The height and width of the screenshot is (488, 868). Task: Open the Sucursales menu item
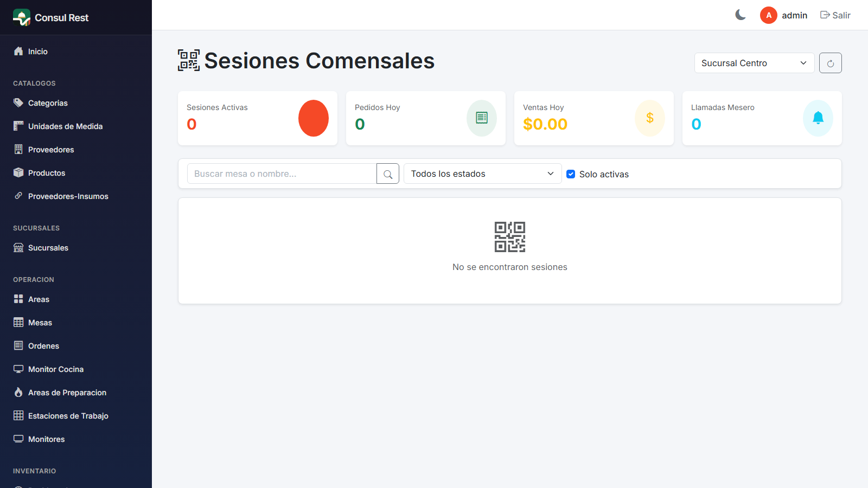point(76,248)
